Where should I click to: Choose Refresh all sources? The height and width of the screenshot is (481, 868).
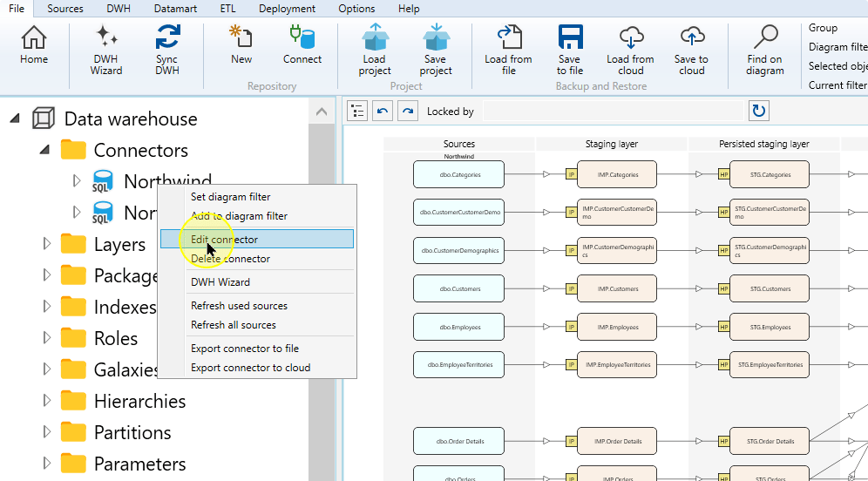tap(257, 326)
